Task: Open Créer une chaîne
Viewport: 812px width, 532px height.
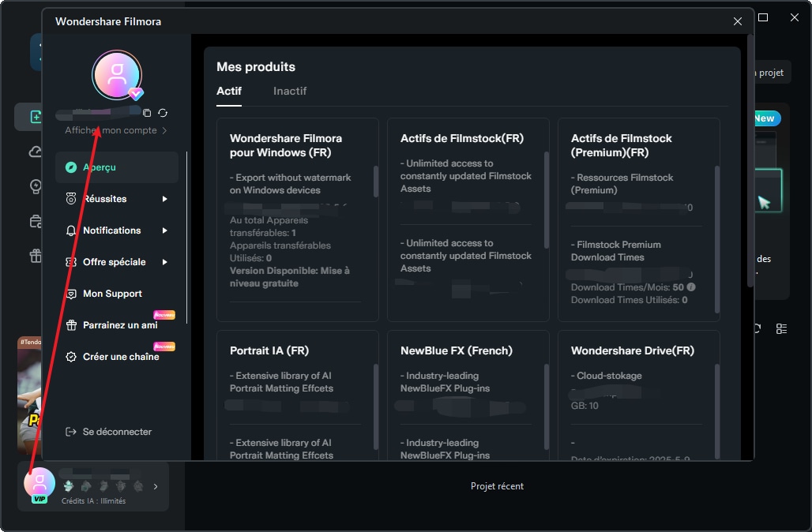Action: tap(117, 357)
